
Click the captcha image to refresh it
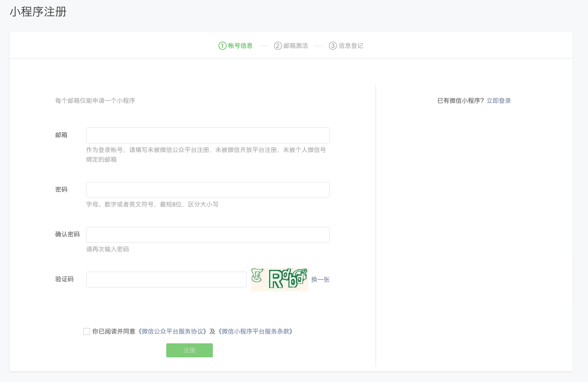pos(279,279)
